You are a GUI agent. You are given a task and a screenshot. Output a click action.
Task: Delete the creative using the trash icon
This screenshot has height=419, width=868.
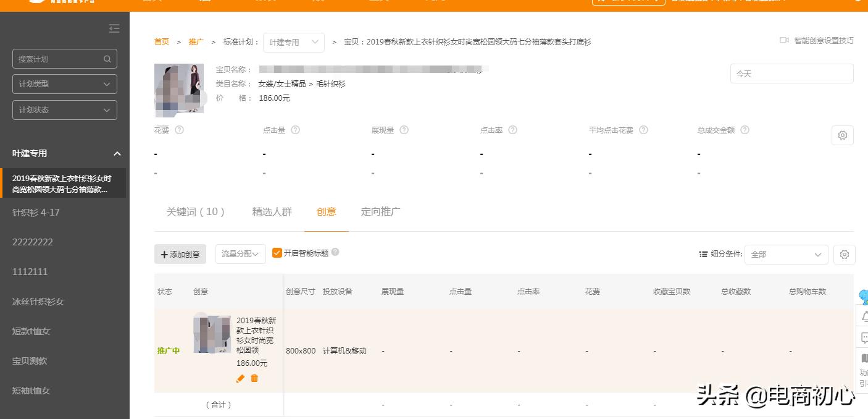254,379
